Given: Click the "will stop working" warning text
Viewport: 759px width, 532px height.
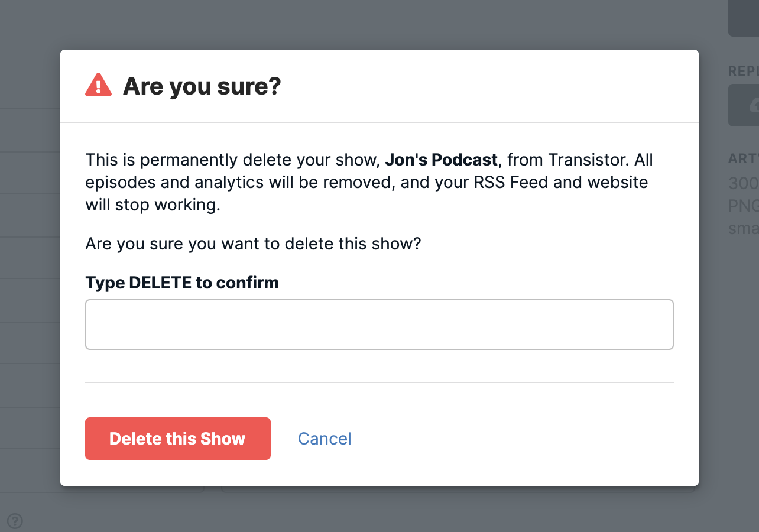Looking at the screenshot, I should tap(153, 205).
